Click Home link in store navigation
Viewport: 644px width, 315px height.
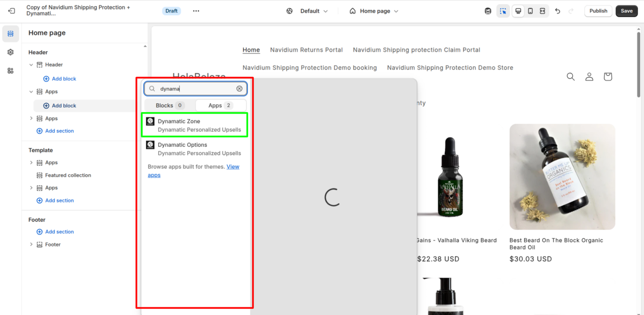(251, 50)
